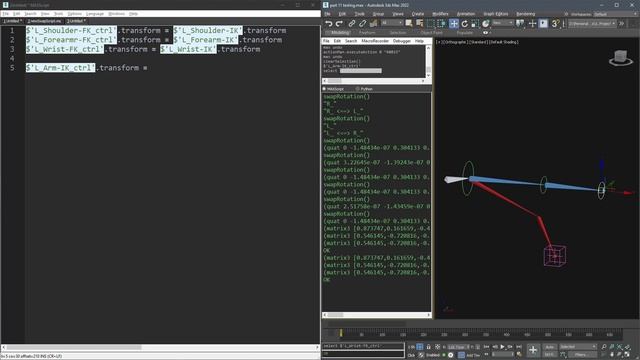This screenshot has height=360, width=640.
Task: Open the 3ds Max Modifiers menu
Action: [440, 14]
